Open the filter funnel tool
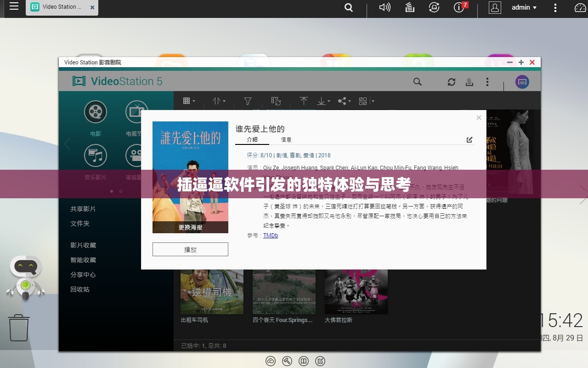Image resolution: width=588 pixels, height=368 pixels. point(248,101)
